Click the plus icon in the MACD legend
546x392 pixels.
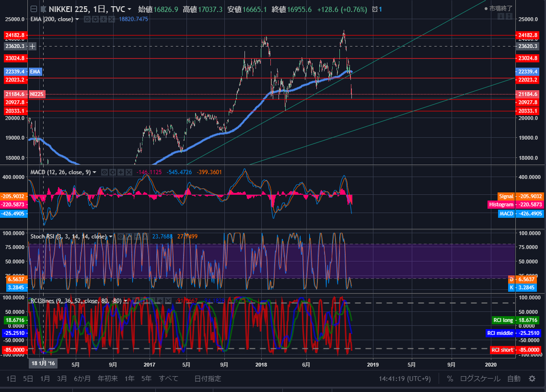(121, 172)
